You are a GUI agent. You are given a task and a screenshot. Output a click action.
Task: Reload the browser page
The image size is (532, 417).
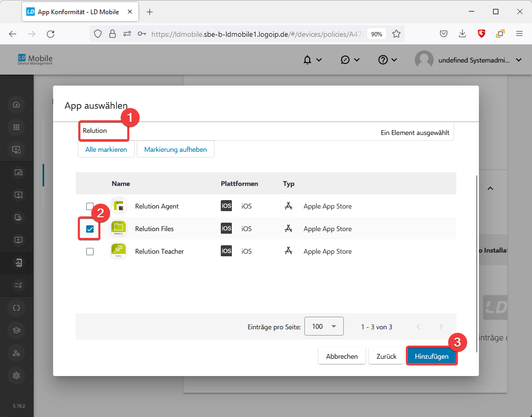click(x=50, y=34)
